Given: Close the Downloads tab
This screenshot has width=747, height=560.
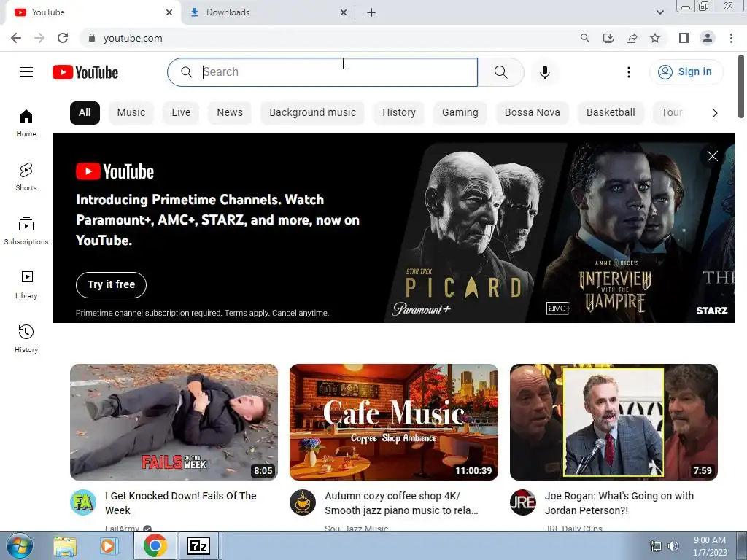Looking at the screenshot, I should (x=344, y=12).
